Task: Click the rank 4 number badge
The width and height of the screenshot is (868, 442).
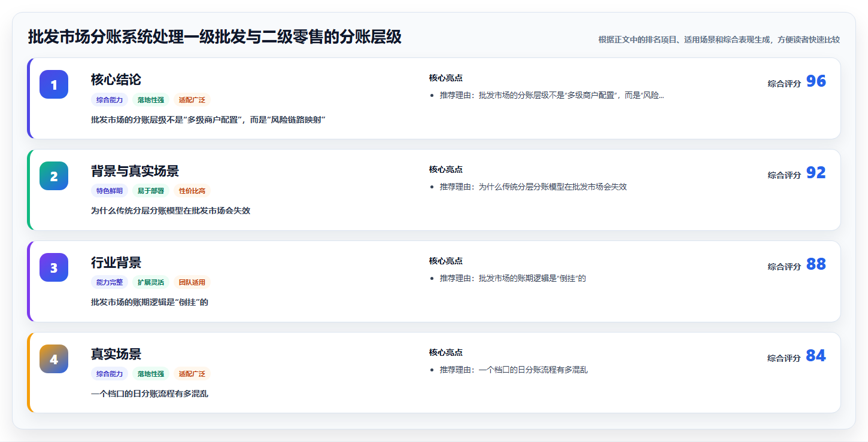Action: [x=54, y=359]
